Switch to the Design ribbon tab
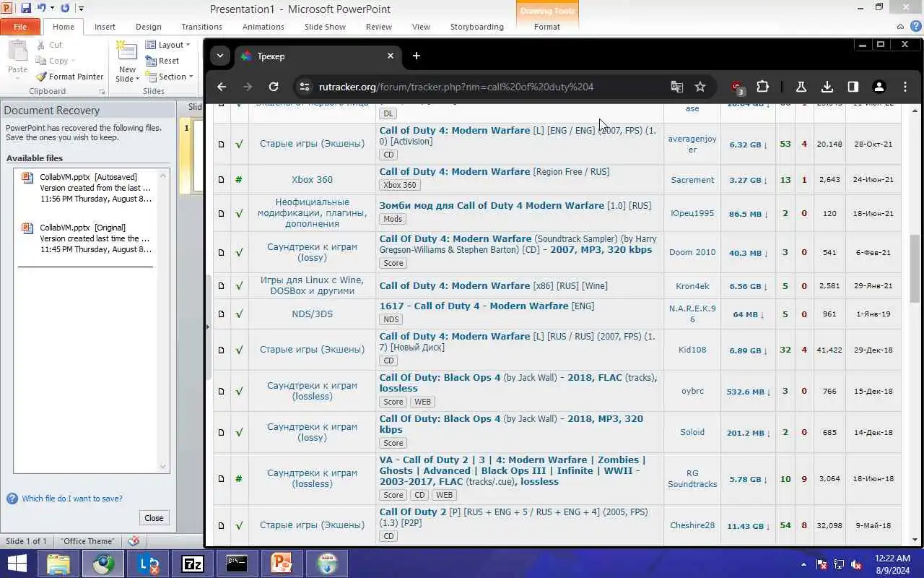Screen dimensions: 924x578 pyautogui.click(x=149, y=27)
